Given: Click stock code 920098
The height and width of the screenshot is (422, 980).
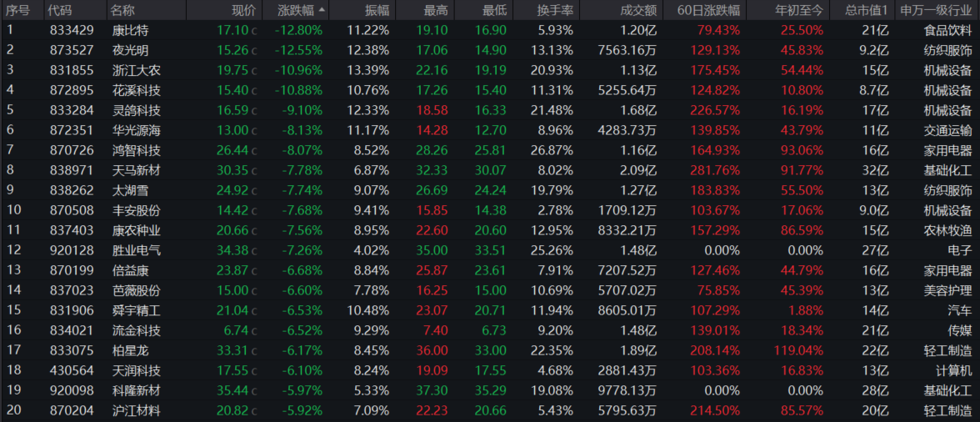Looking at the screenshot, I should tap(72, 390).
